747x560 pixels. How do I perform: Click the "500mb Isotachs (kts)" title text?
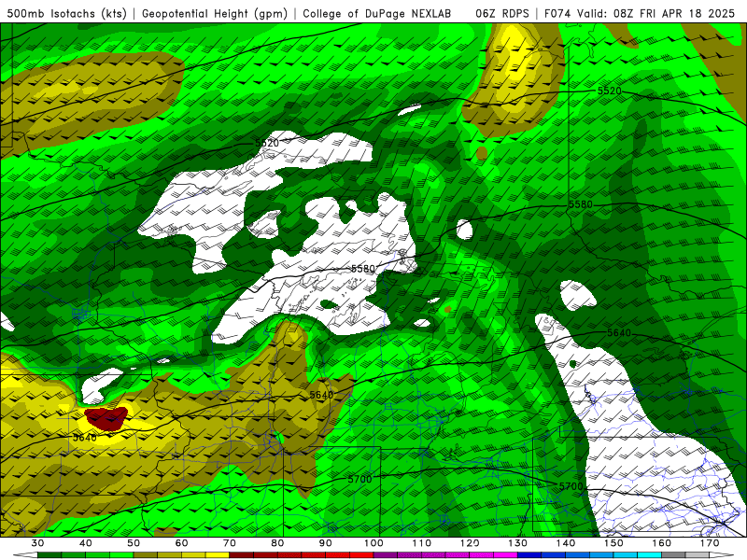67,13
